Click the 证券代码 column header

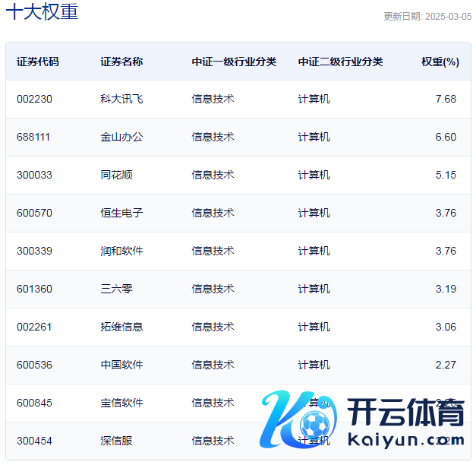[37, 62]
